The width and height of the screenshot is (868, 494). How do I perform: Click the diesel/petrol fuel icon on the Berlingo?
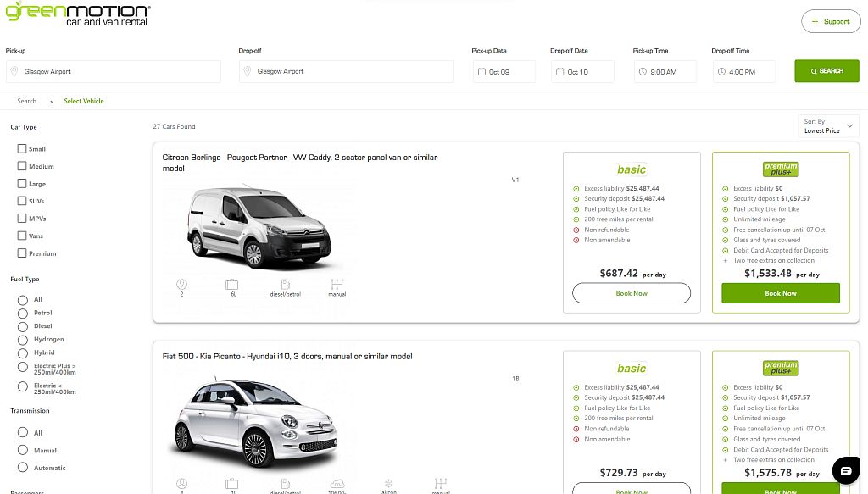[x=286, y=285]
